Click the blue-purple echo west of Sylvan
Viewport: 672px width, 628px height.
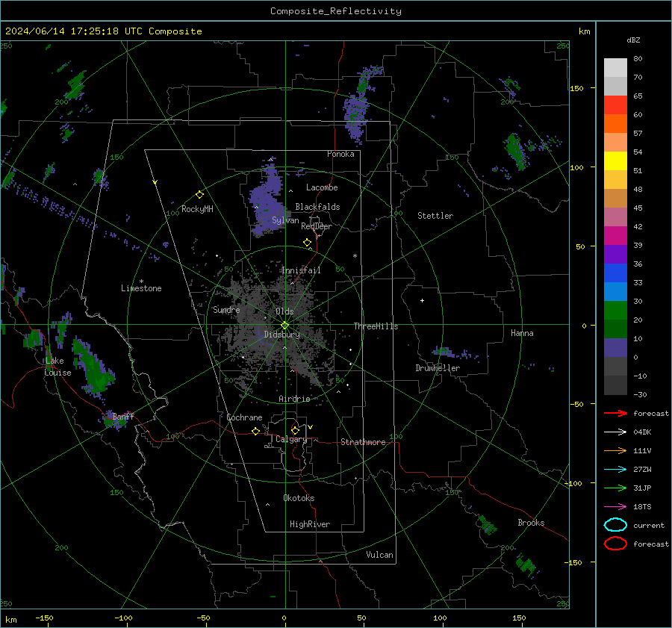pyautogui.click(x=267, y=202)
